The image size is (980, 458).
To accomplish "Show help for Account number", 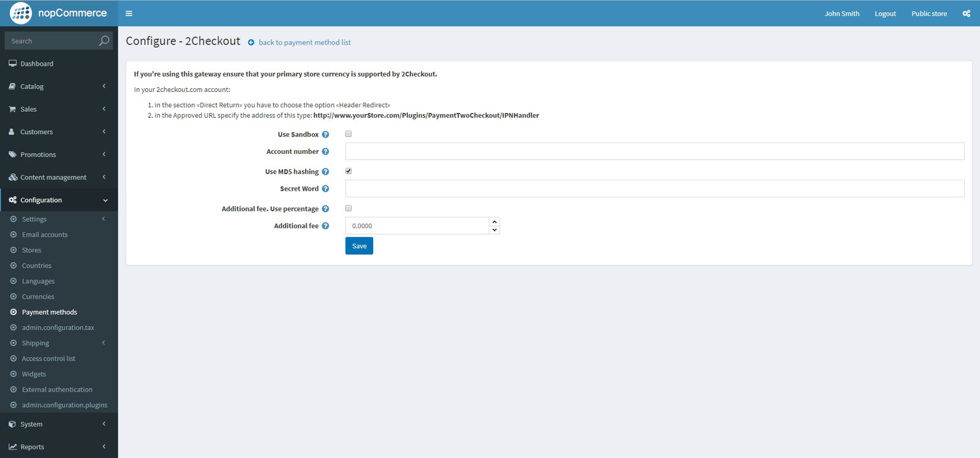I will tap(325, 151).
